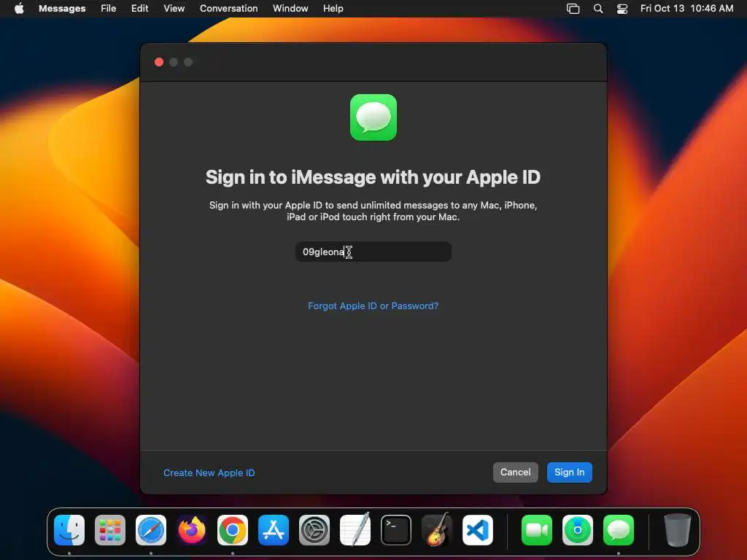Image resolution: width=747 pixels, height=560 pixels.
Task: Launch Firefox from the Dock
Action: pyautogui.click(x=192, y=529)
